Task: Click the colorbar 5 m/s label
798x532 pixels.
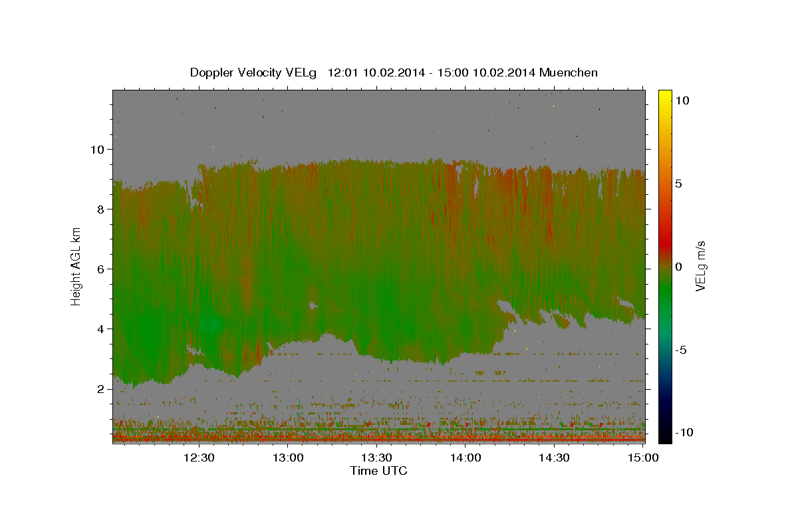Action: pos(680,183)
